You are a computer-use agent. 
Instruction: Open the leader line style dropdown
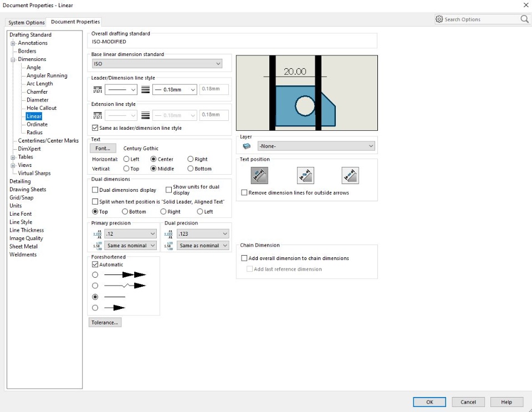[121, 90]
